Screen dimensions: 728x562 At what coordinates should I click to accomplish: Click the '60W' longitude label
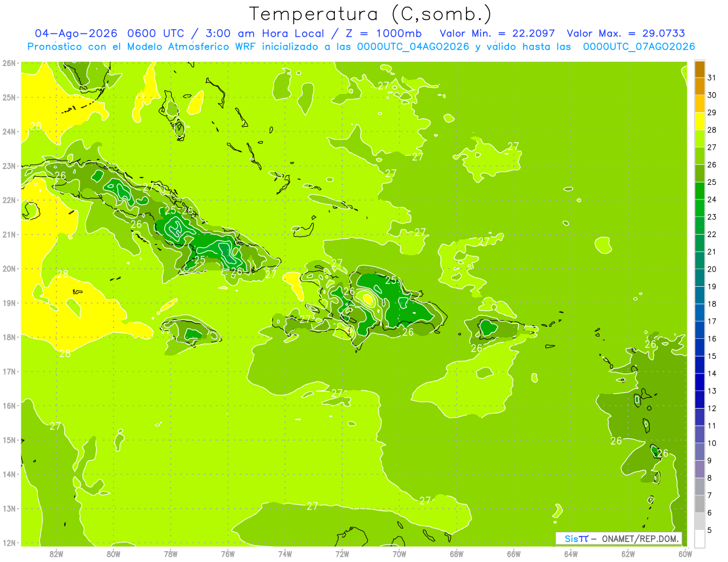pyautogui.click(x=685, y=554)
